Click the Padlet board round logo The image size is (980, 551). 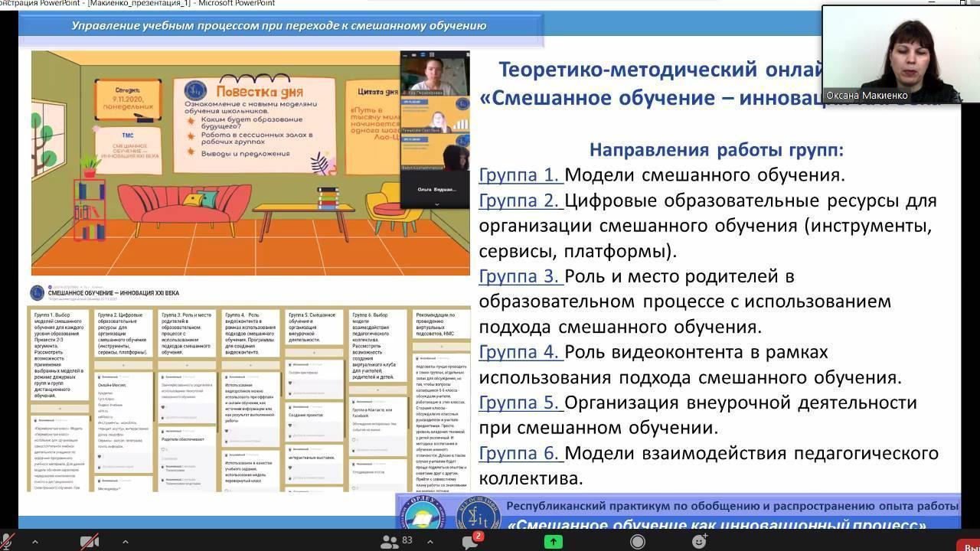click(x=37, y=292)
